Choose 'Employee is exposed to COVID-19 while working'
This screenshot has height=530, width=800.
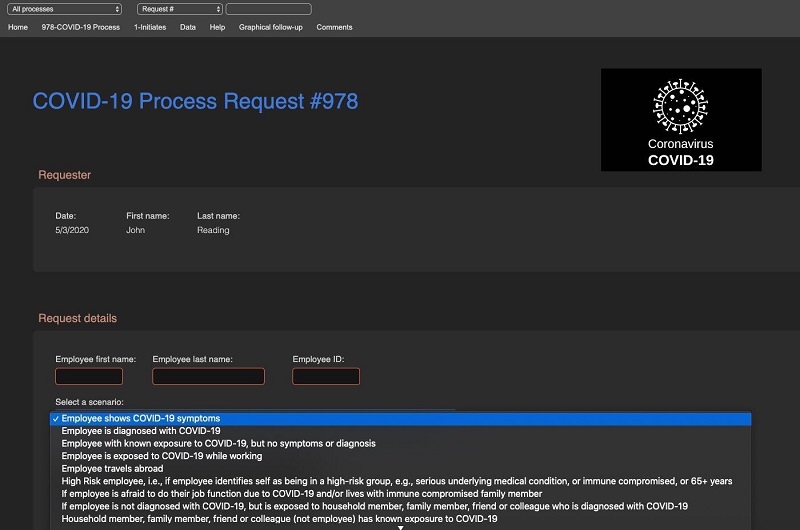click(160, 456)
